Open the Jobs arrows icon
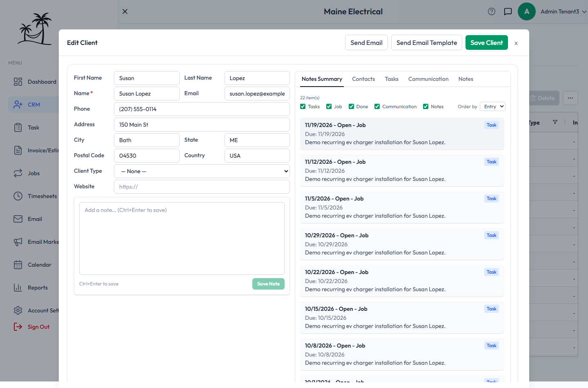This screenshot has width=588, height=388. (x=18, y=173)
